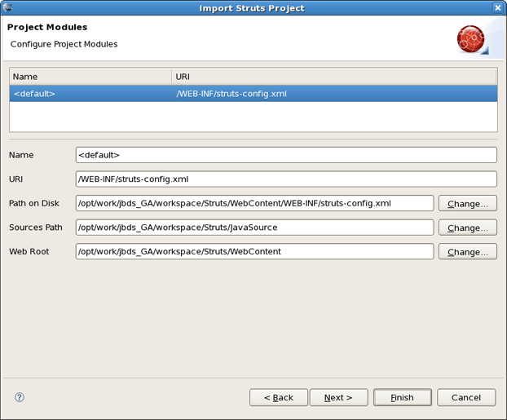Open the window menu icon in title bar
The image size is (507, 420).
(7, 7)
